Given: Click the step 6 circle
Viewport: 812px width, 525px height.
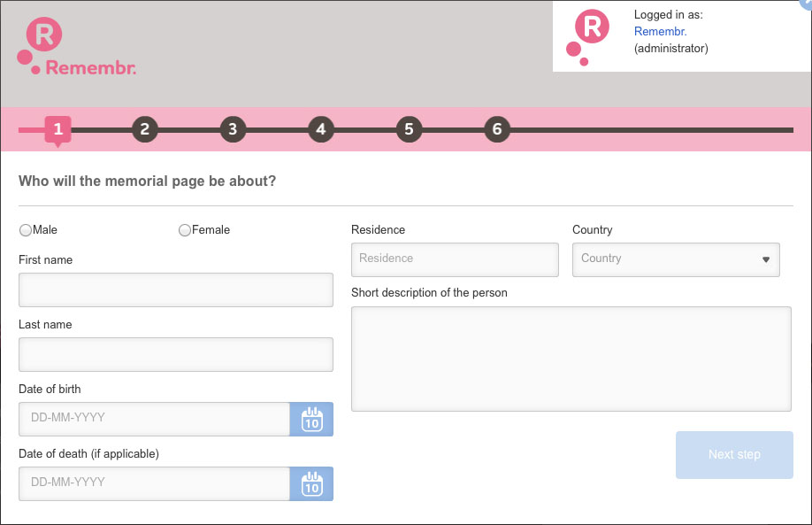Looking at the screenshot, I should (497, 129).
